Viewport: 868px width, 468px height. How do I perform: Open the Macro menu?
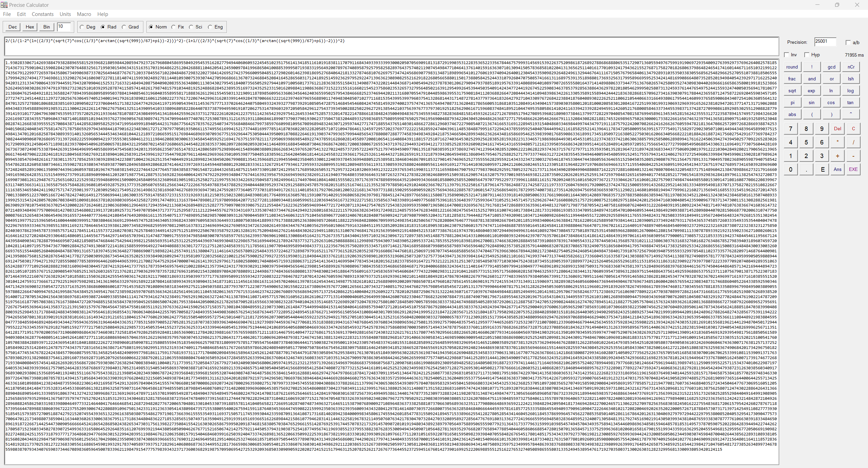(84, 14)
